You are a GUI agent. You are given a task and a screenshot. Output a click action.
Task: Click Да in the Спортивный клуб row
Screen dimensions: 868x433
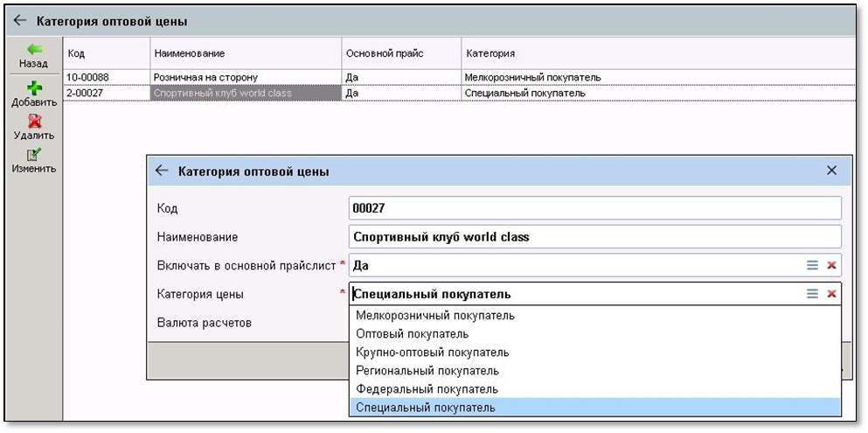pos(401,93)
